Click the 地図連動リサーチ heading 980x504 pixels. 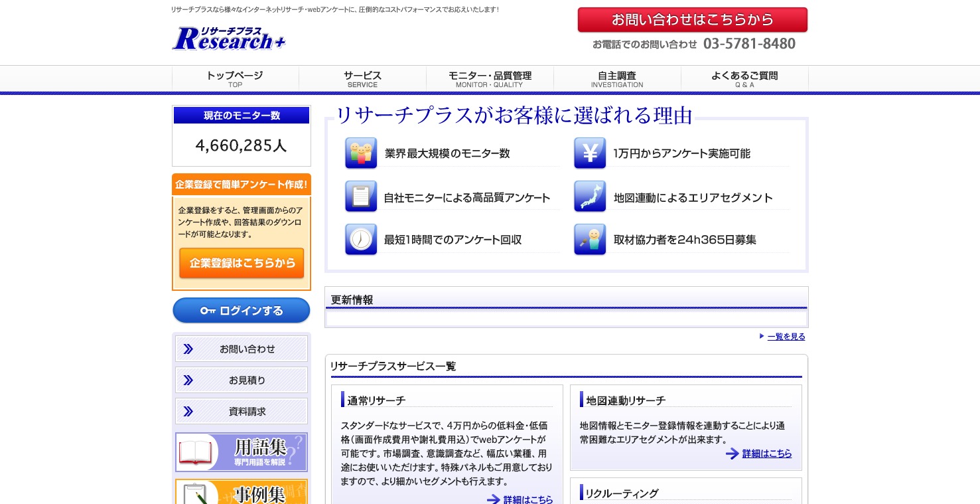tap(626, 400)
